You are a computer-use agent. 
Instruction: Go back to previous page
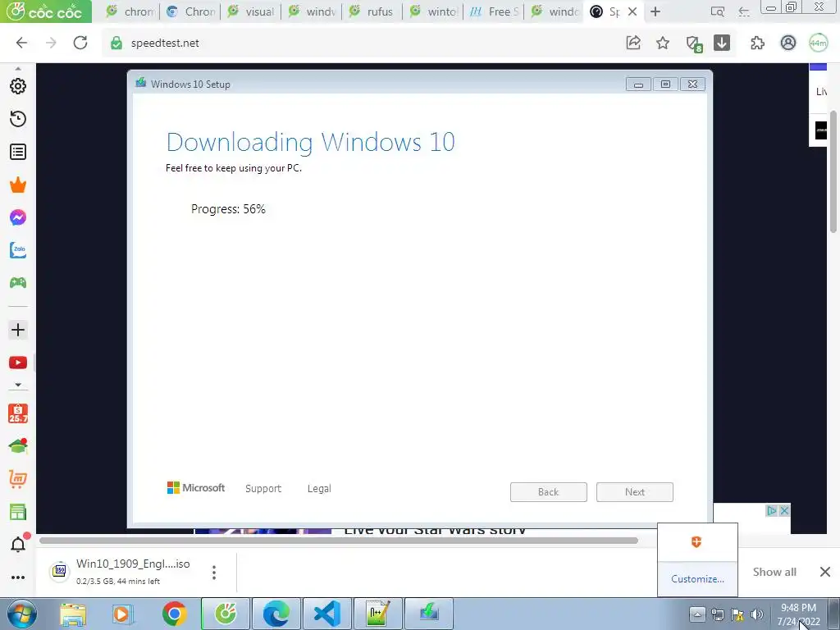[x=21, y=43]
